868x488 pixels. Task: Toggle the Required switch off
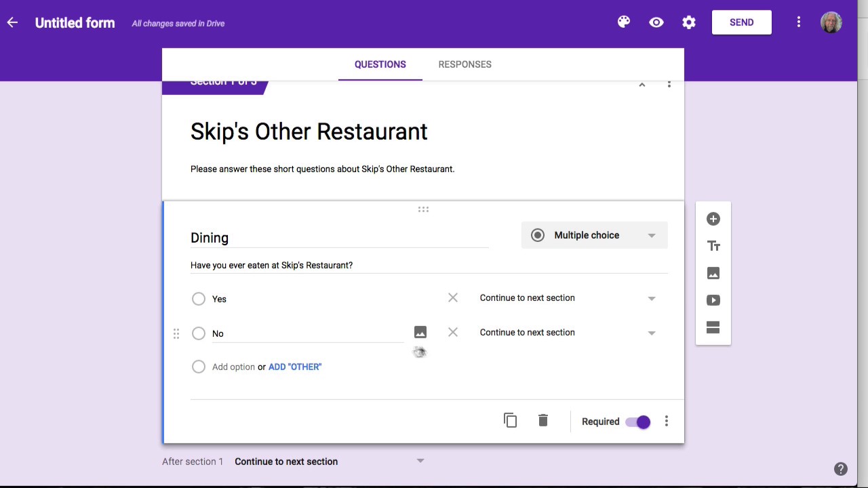[x=638, y=422]
